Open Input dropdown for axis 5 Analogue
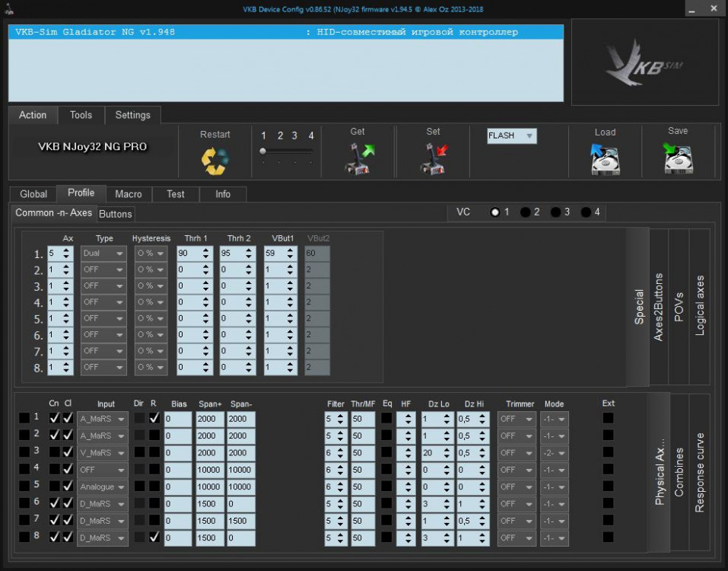The image size is (728, 571). 102,487
